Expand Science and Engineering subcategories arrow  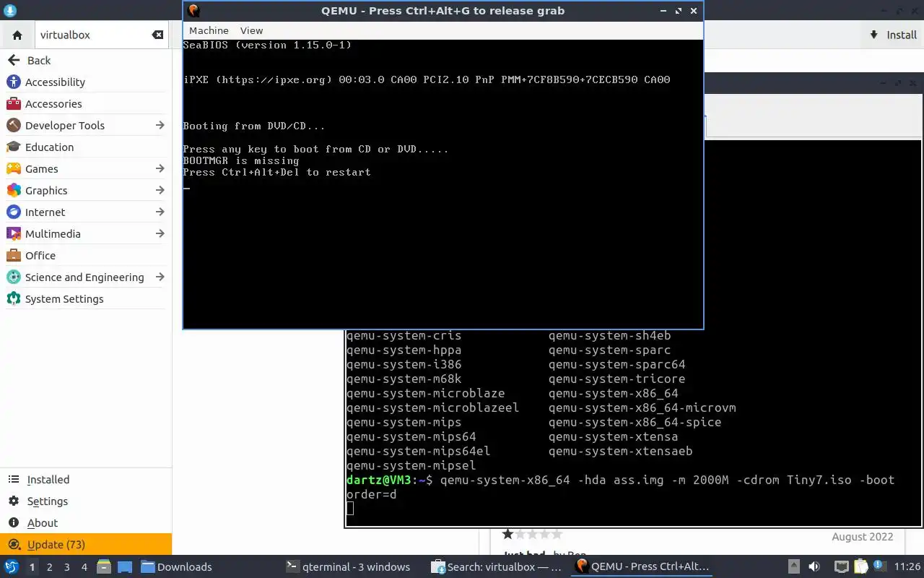pyautogui.click(x=160, y=277)
